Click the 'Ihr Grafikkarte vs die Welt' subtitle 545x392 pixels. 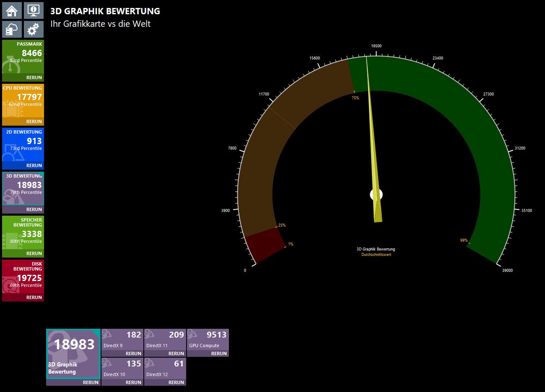pos(100,24)
